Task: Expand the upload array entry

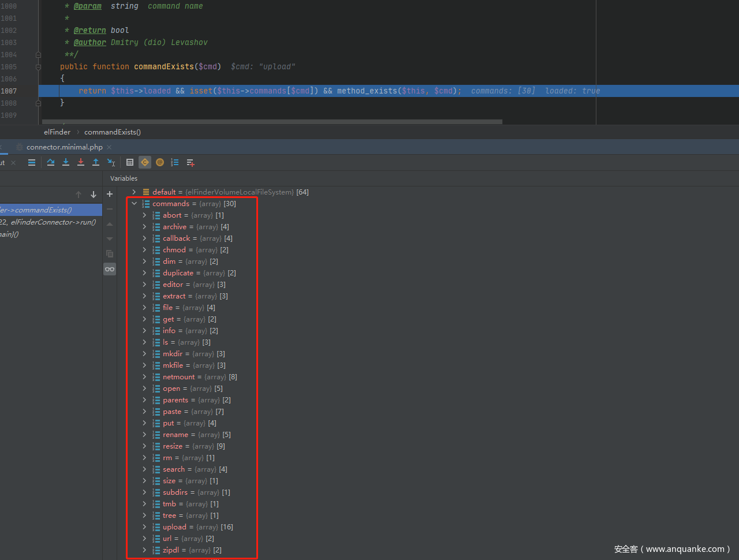Action: coord(144,527)
